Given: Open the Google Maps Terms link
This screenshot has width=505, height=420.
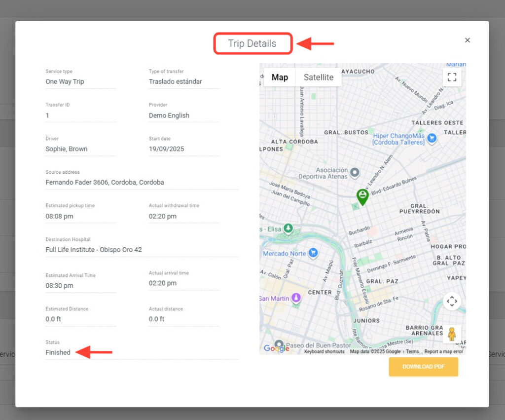Looking at the screenshot, I should pyautogui.click(x=412, y=351).
